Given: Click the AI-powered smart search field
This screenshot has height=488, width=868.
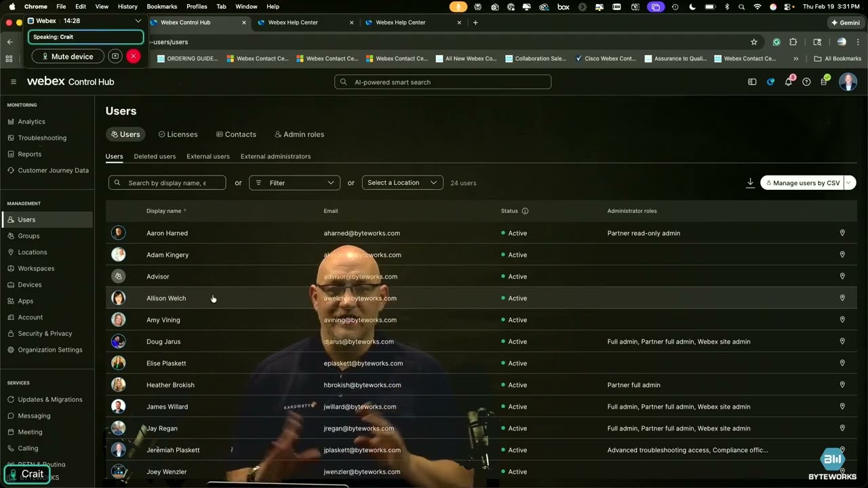Looking at the screenshot, I should 443,82.
